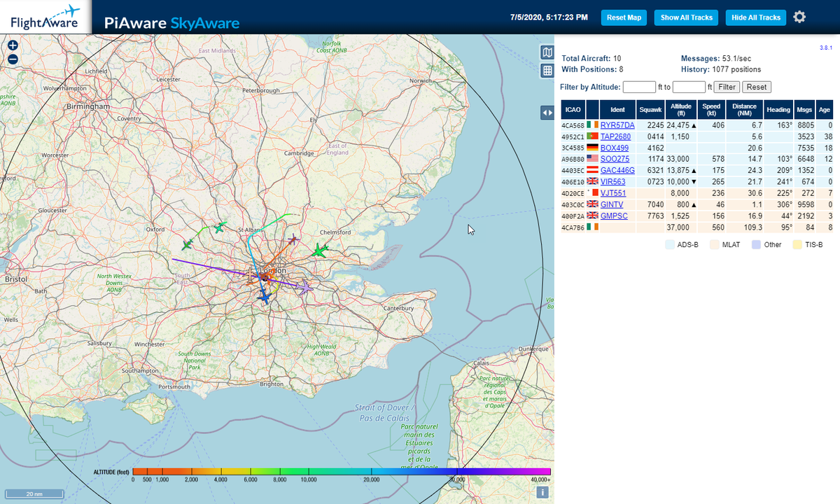Reset the altitude filter
This screenshot has height=504, width=840.
pyautogui.click(x=757, y=87)
